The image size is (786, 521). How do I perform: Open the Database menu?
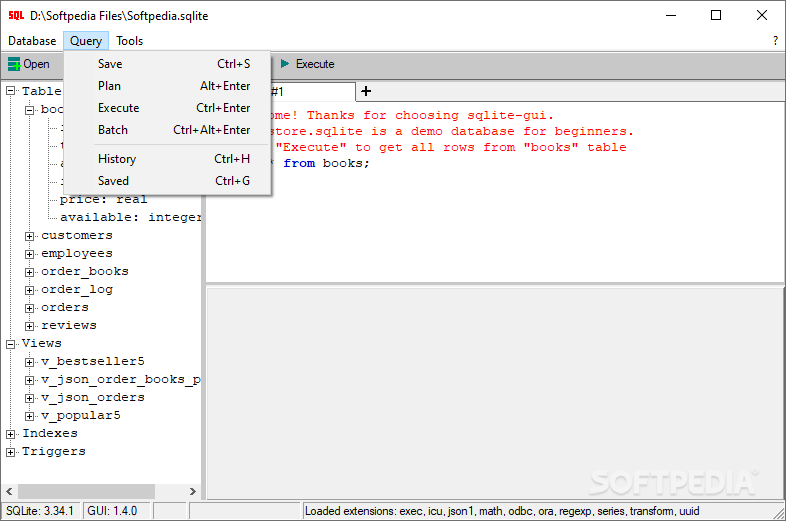coord(32,41)
